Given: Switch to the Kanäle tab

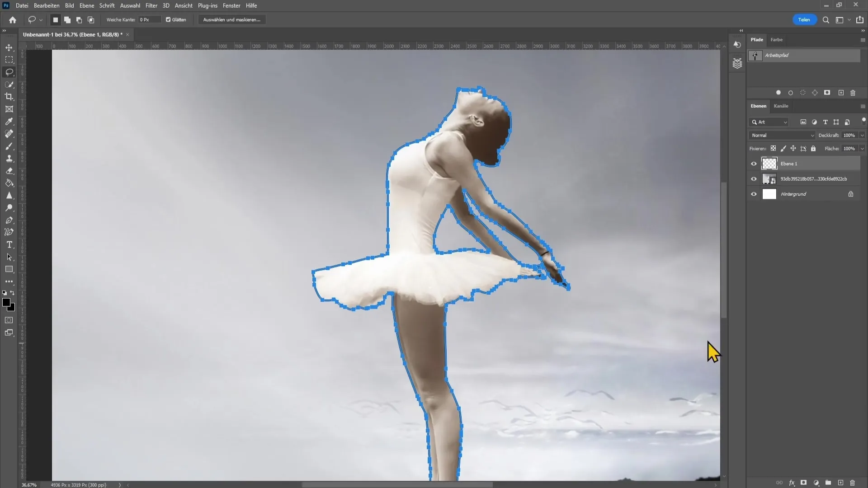Looking at the screenshot, I should (x=781, y=106).
